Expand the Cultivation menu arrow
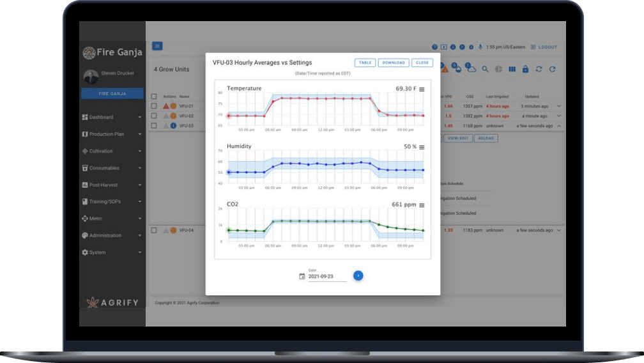Screen dimensions: 644x363 tap(140, 151)
